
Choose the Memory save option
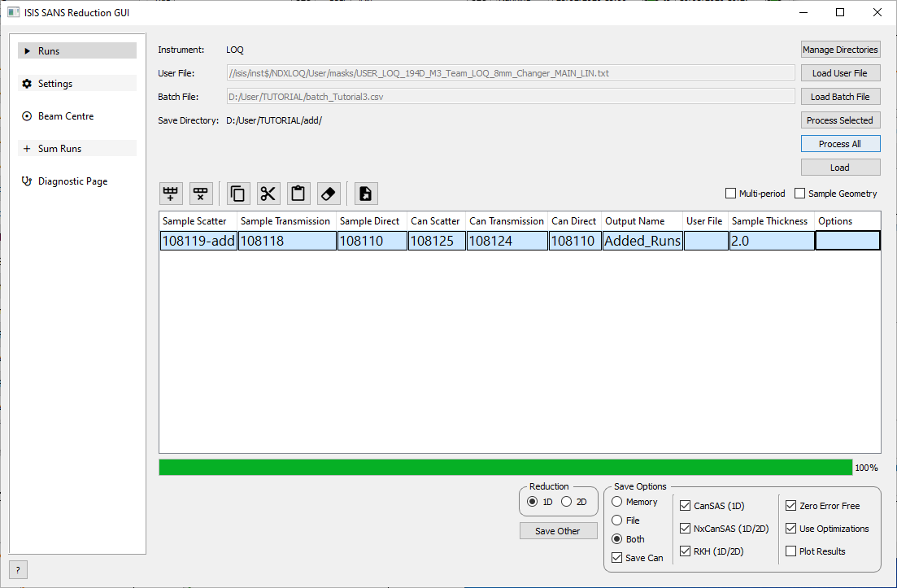point(617,502)
